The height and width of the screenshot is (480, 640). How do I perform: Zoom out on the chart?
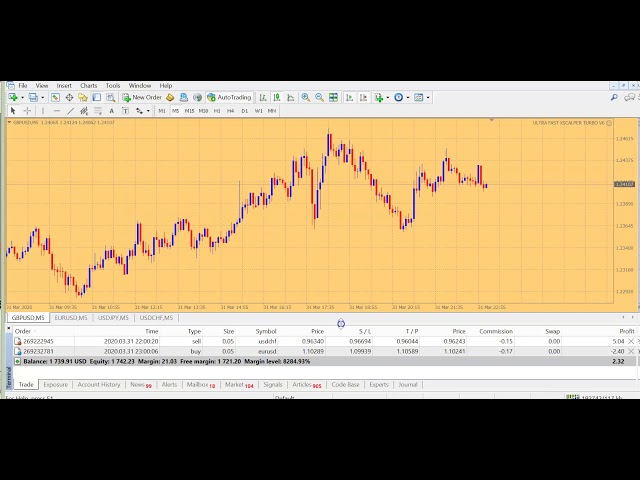point(319,97)
